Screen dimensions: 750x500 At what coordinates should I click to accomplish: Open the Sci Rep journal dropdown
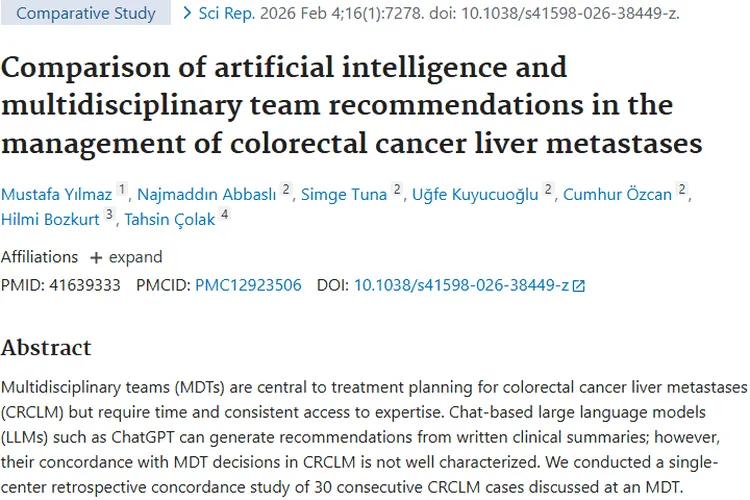[224, 13]
